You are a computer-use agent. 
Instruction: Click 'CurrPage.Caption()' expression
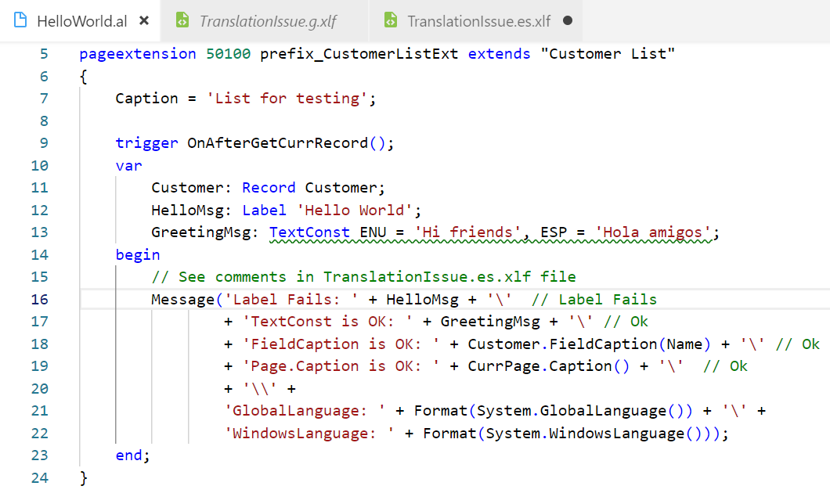click(549, 366)
